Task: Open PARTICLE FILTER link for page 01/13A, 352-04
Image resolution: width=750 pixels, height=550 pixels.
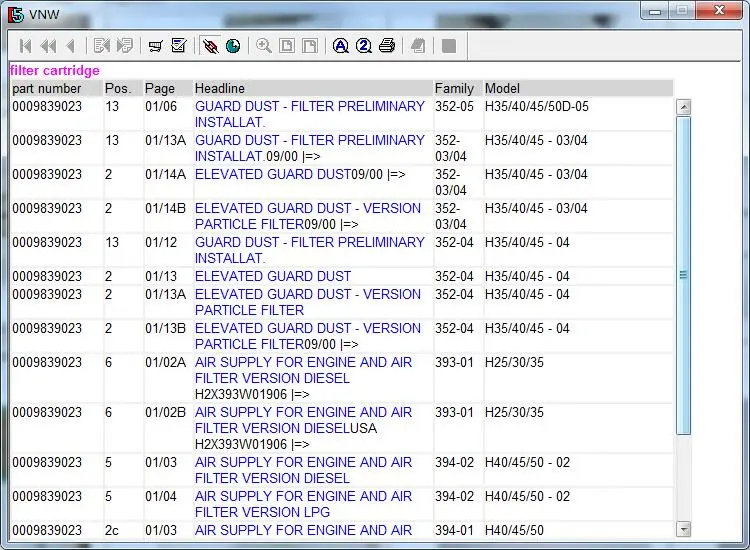Action: tap(308, 302)
